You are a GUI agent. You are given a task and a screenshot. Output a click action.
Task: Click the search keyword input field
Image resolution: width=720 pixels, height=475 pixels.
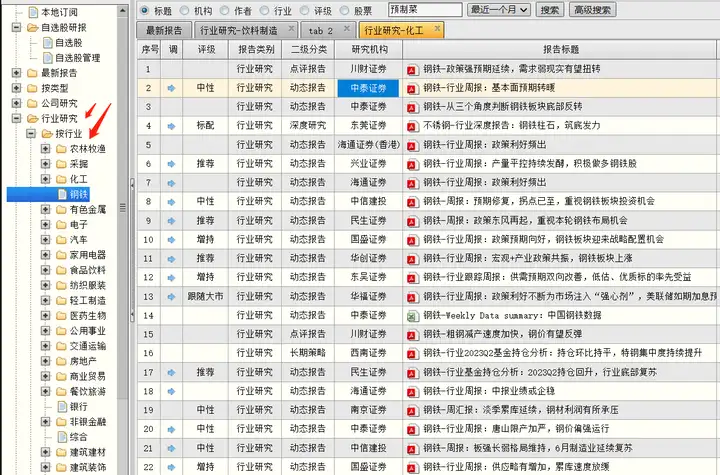click(425, 10)
